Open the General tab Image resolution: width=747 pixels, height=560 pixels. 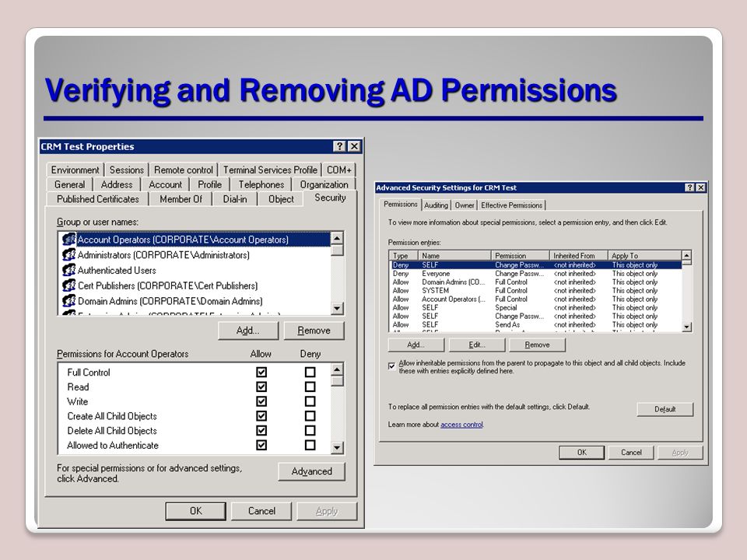(69, 185)
